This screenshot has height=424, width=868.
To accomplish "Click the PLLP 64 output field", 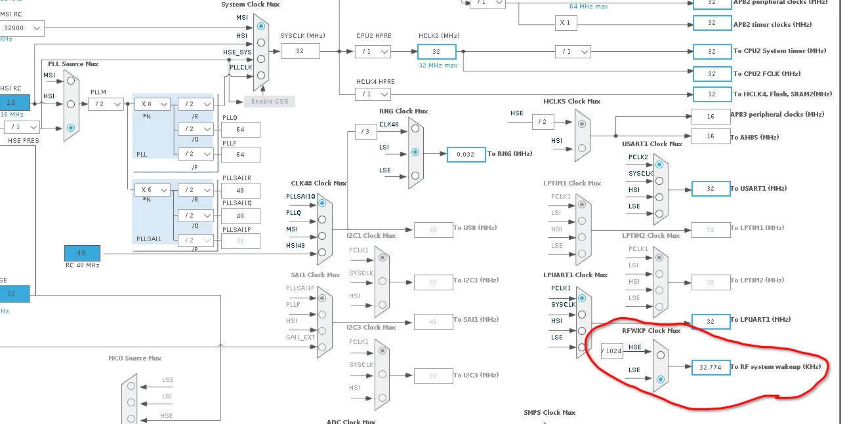I will (241, 155).
